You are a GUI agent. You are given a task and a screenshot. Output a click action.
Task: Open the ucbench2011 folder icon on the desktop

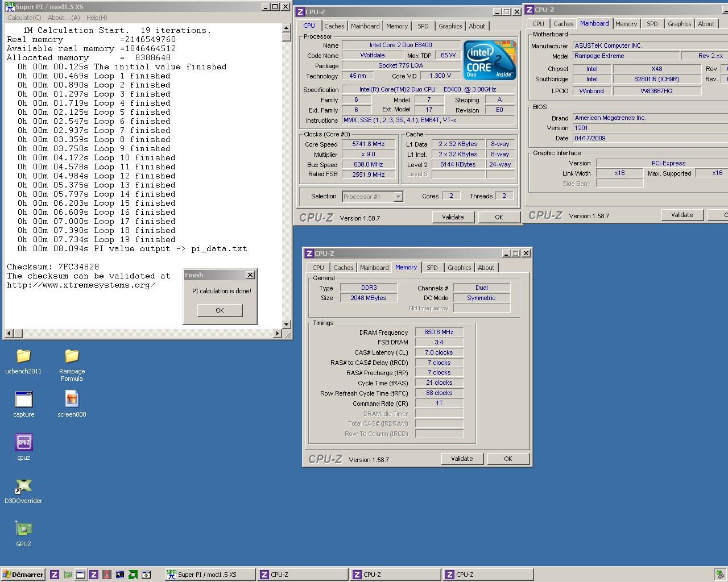click(x=23, y=356)
